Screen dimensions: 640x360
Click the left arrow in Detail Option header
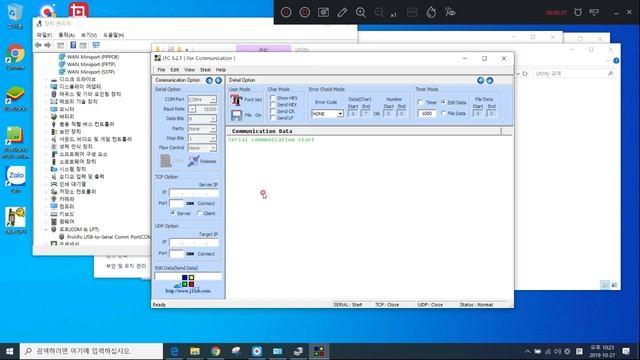(x=480, y=80)
